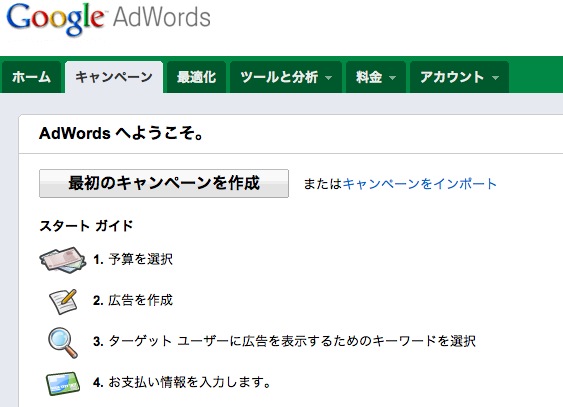Screen dimensions: 563x407
Task: Expand the ツールと分析 dropdown menu
Action: (x=286, y=77)
